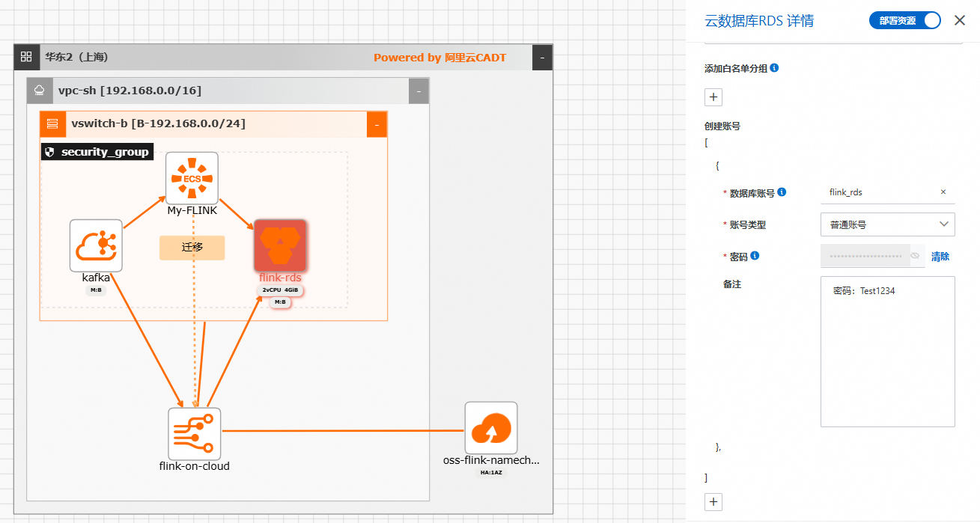Open info tip beside 添加白名单分组
The image size is (980, 523).
[x=774, y=68]
